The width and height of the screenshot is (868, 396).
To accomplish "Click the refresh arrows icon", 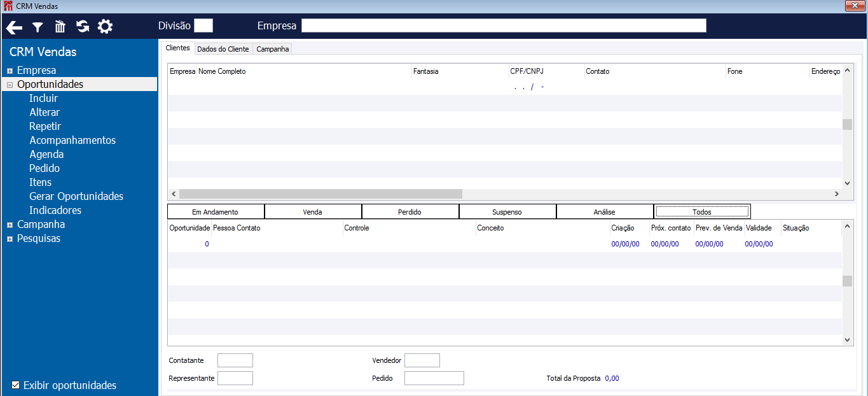I will [x=83, y=26].
